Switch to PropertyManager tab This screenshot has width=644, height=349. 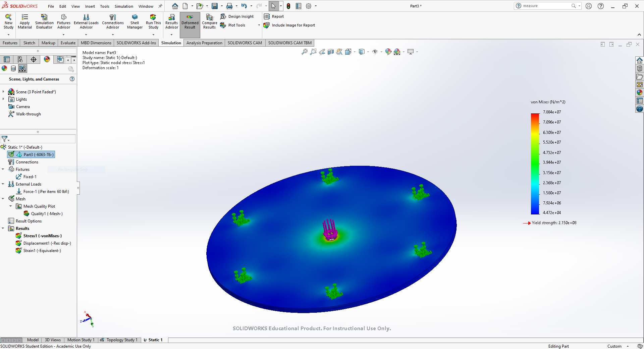pyautogui.click(x=20, y=59)
